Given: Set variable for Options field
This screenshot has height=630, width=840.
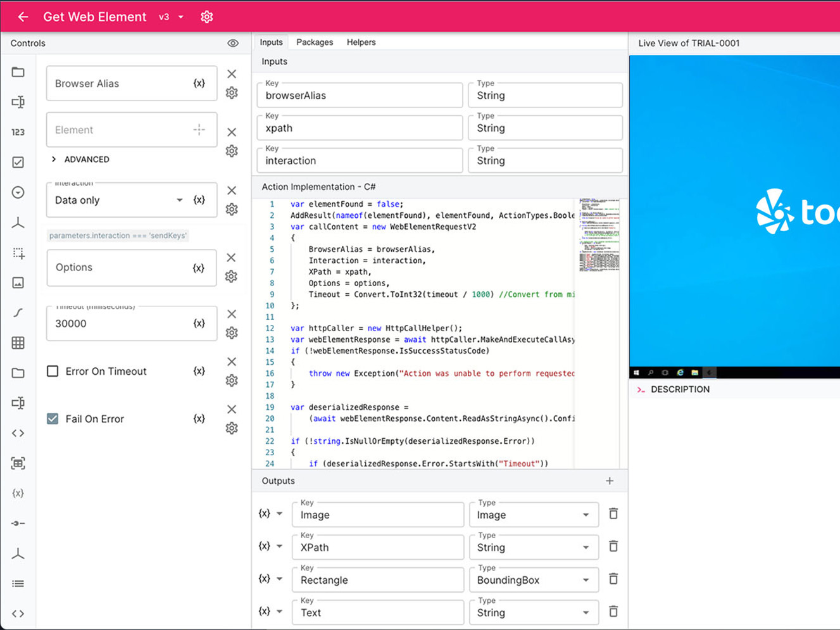Looking at the screenshot, I should click(199, 268).
